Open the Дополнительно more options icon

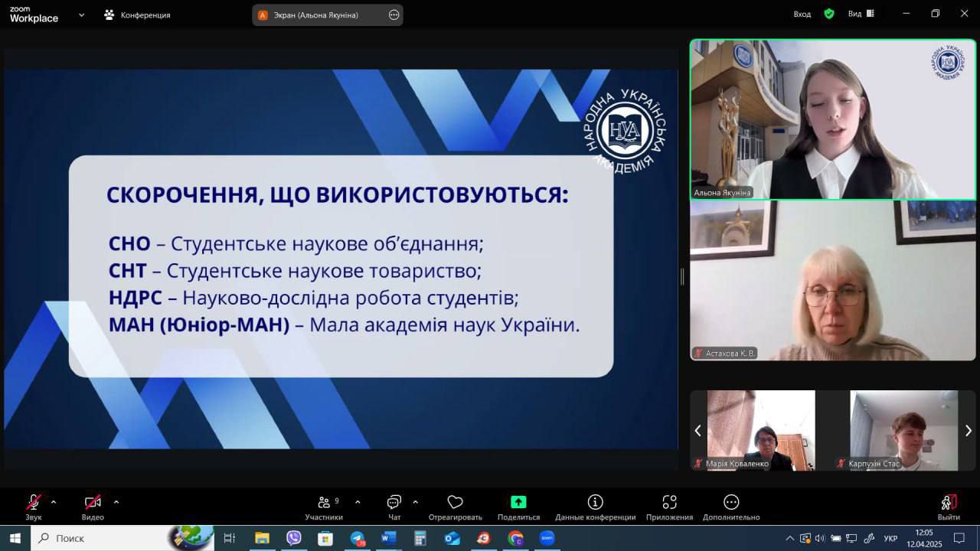pyautogui.click(x=731, y=503)
